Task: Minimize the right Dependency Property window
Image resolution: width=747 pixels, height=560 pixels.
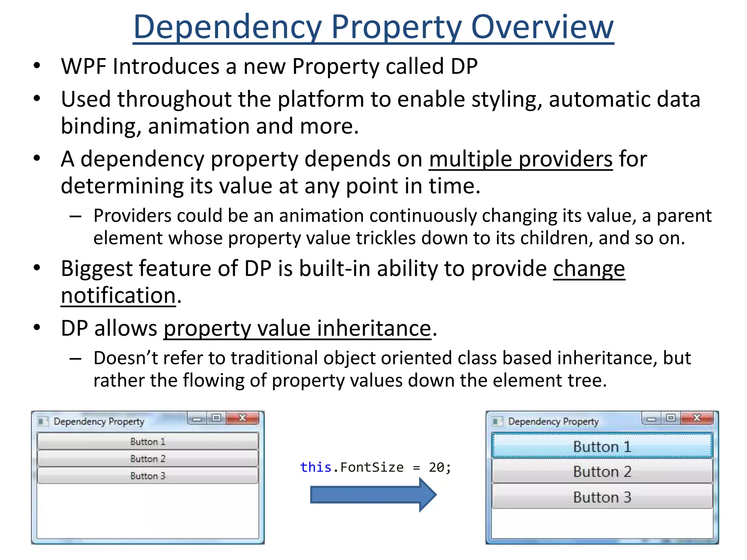Action: [x=651, y=419]
